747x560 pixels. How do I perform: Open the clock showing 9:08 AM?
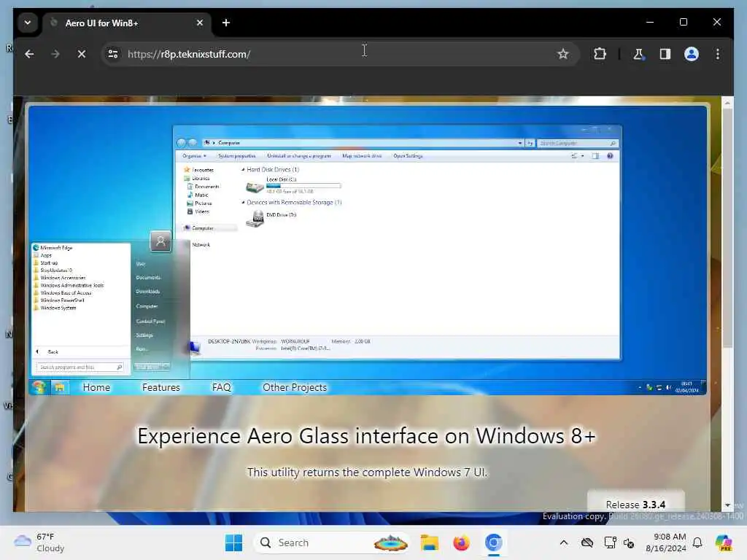tap(666, 542)
